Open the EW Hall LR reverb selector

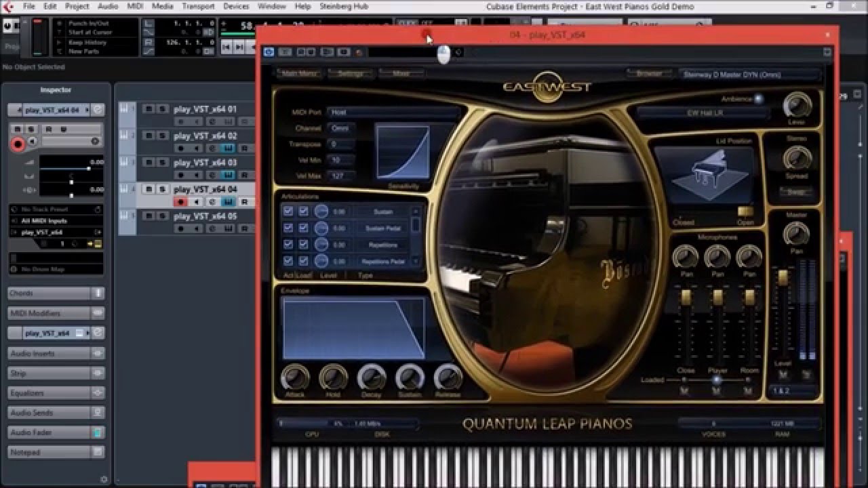point(702,113)
